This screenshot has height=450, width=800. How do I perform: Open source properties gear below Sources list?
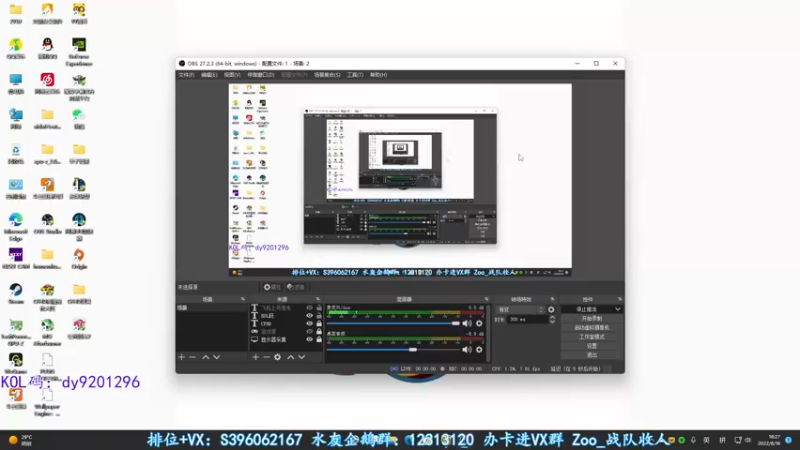278,357
